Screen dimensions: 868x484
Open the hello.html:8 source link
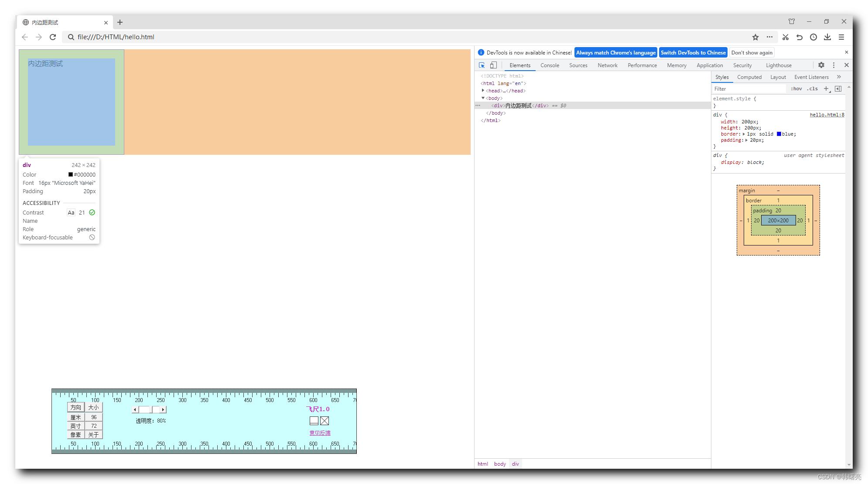827,115
